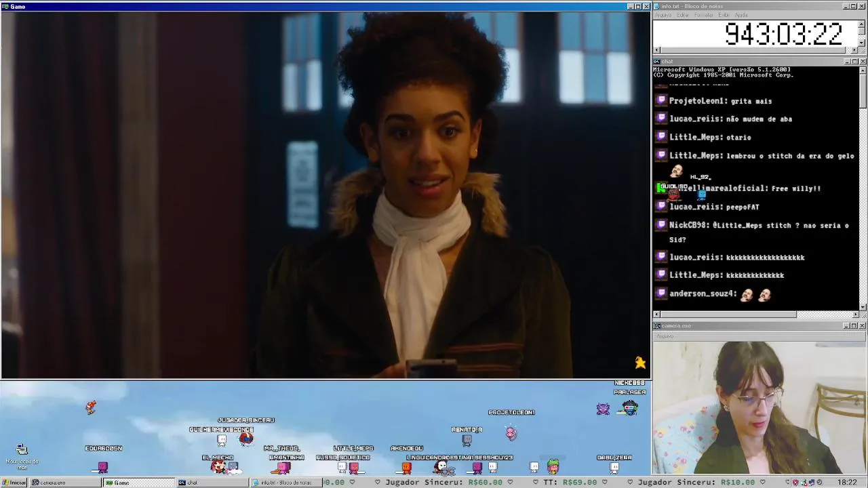Click the red shield system tray icon
The height and width of the screenshot is (488, 868).
click(x=797, y=483)
